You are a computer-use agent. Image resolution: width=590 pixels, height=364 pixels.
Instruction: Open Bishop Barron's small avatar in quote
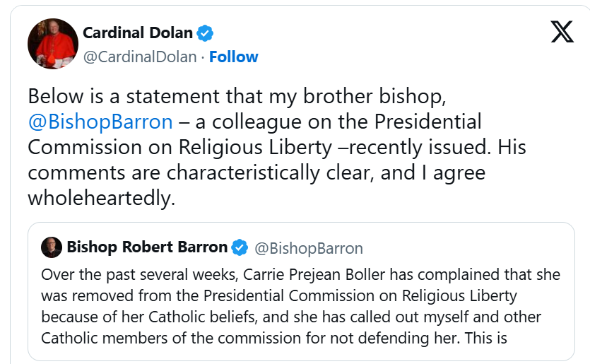51,247
